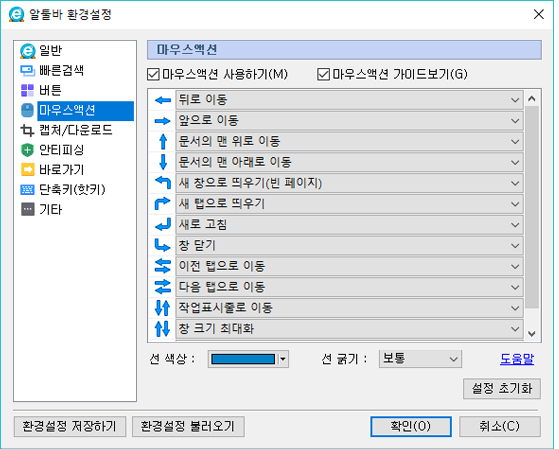Click the 빠른검색 search icon

point(28,71)
